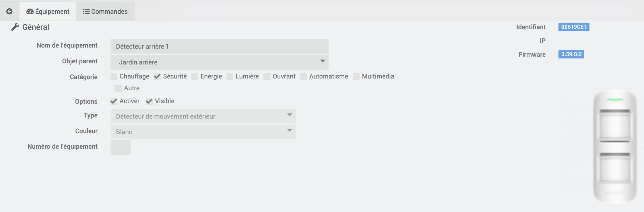Enable the Ouvrant category
Screen dimensions: 644x212
267,76
